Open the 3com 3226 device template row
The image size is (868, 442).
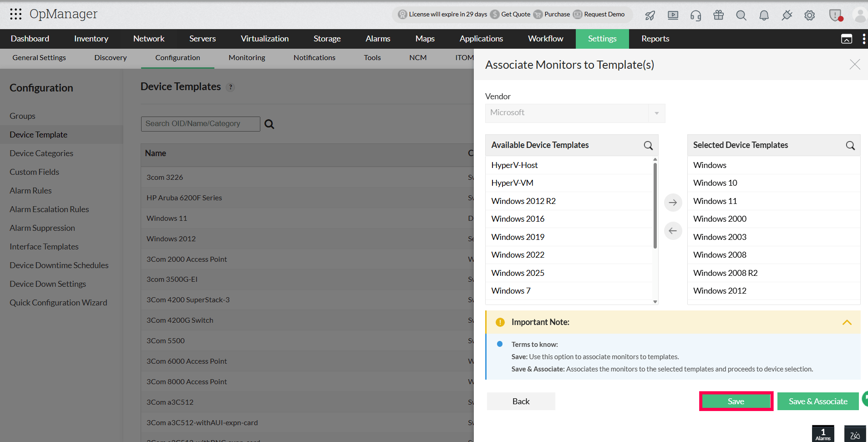tap(307, 178)
